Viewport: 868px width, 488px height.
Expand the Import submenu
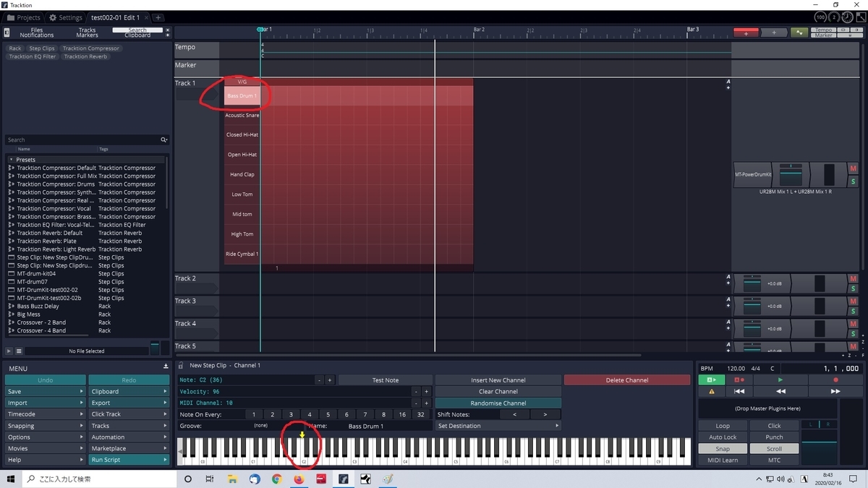pyautogui.click(x=45, y=403)
